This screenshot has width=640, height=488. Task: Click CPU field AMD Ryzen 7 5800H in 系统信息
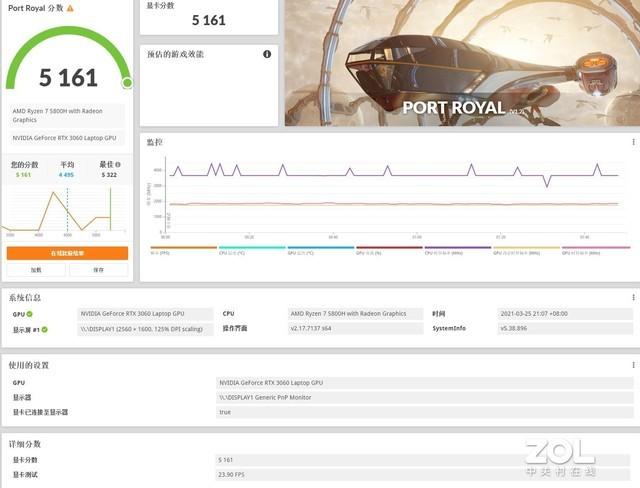coord(356,314)
